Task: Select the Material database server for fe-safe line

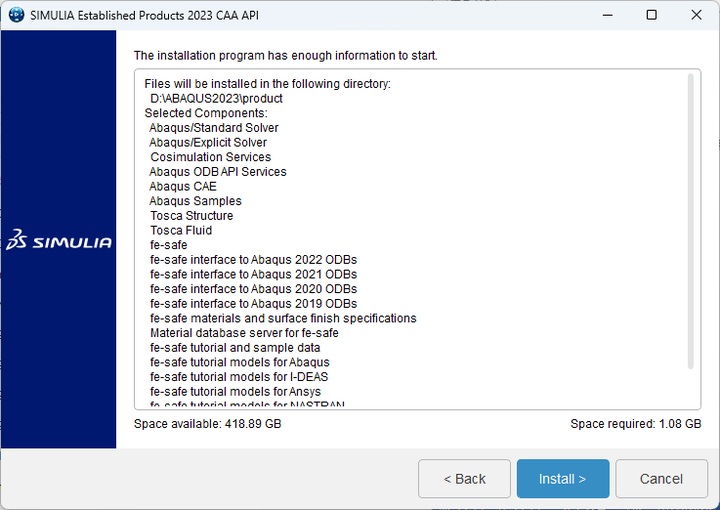Action: tap(244, 333)
